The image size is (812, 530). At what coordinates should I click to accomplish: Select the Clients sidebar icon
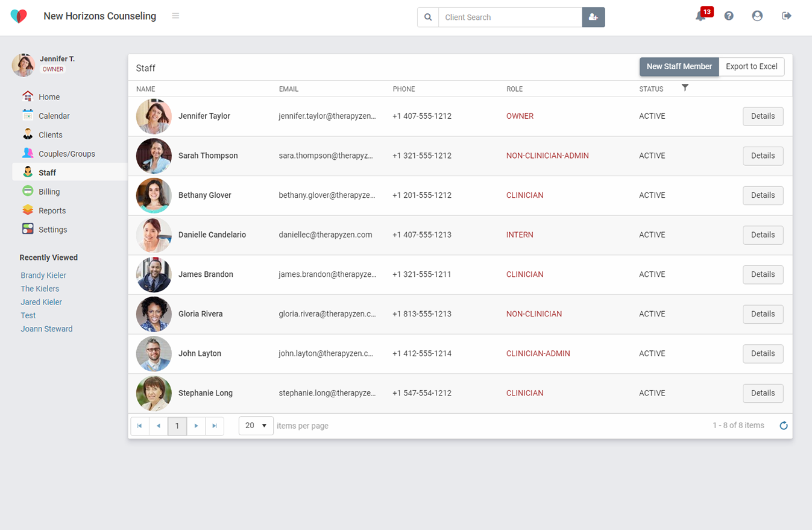[x=28, y=134]
